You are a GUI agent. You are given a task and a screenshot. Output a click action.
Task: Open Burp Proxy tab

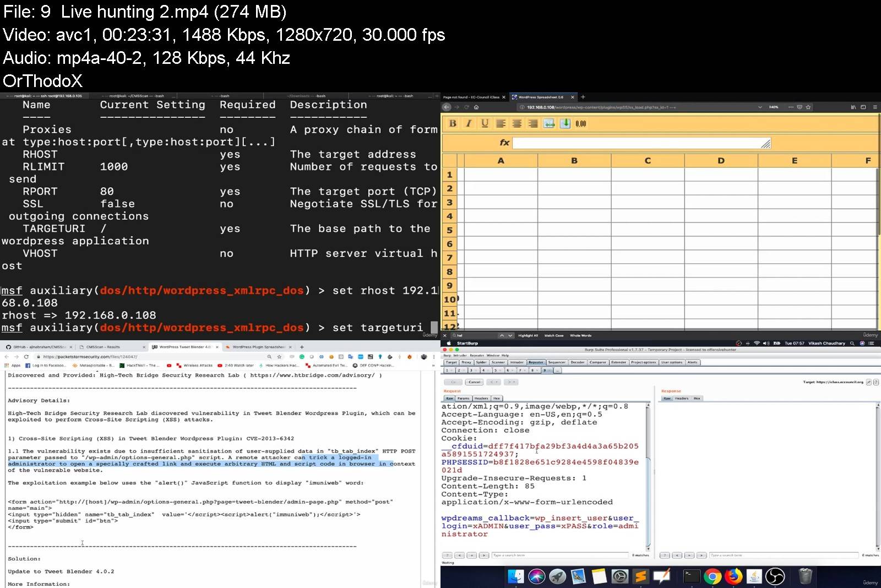click(x=466, y=362)
